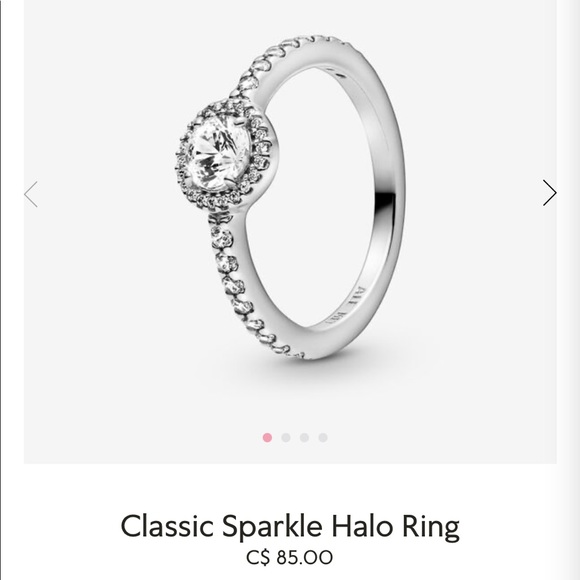
Task: Click the C$ 85.00 price text
Action: click(290, 557)
